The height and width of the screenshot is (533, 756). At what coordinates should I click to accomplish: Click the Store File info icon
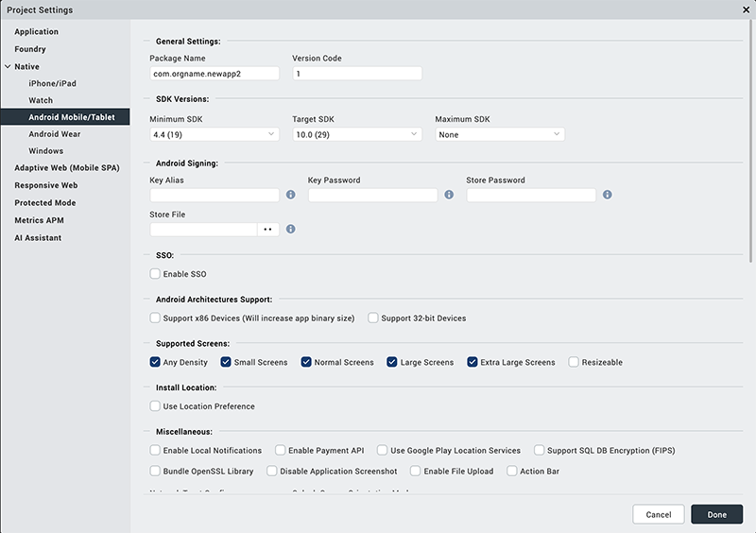(290, 229)
